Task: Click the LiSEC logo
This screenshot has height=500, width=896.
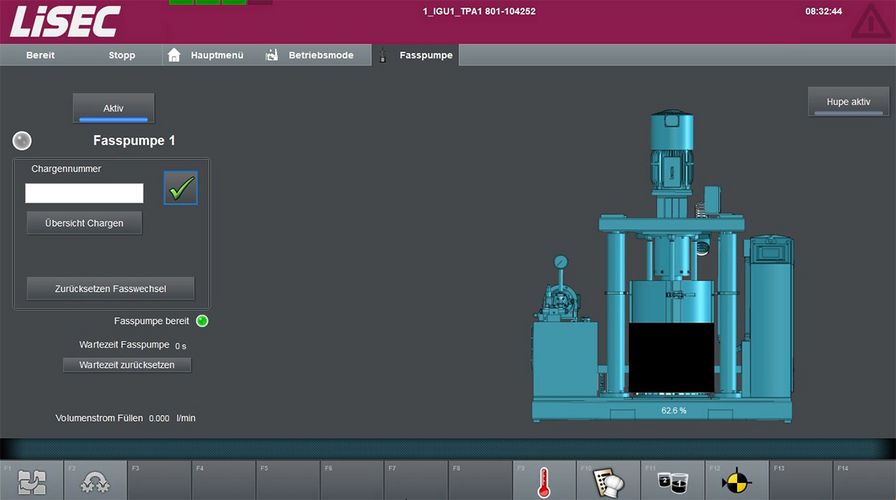Action: (x=65, y=21)
